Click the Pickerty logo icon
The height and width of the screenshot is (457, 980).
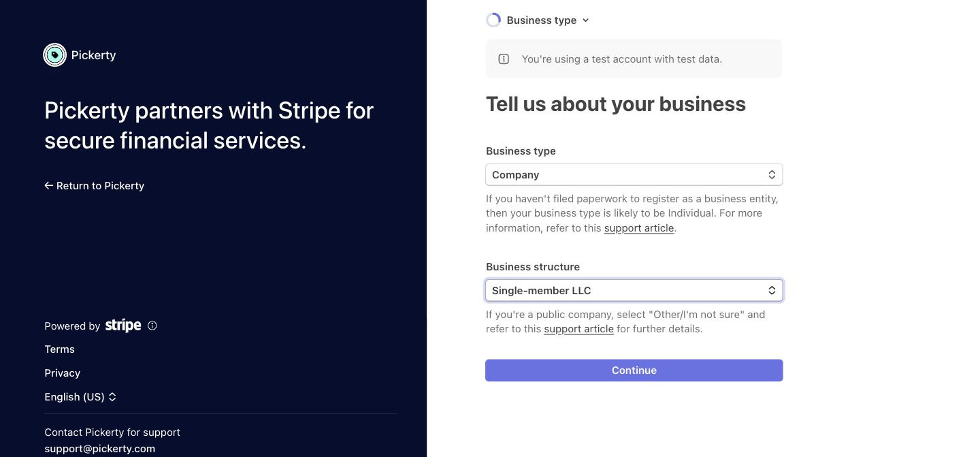[x=54, y=55]
